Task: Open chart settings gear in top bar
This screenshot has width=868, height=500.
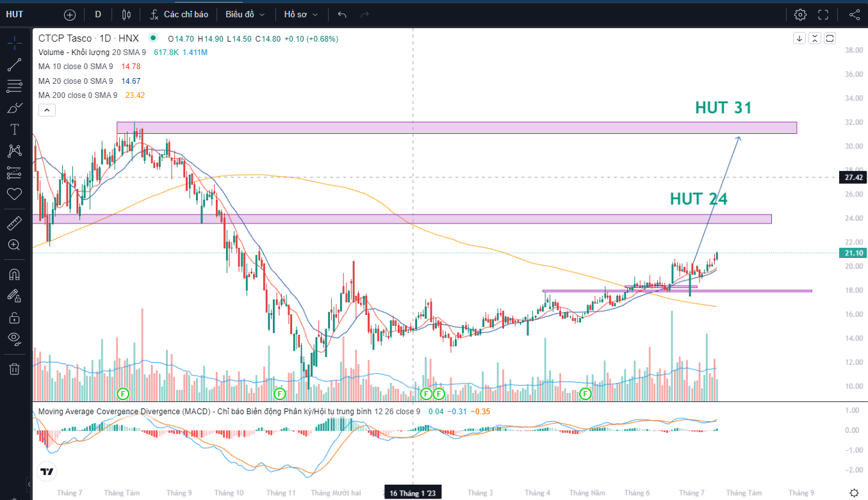Action: click(x=800, y=14)
